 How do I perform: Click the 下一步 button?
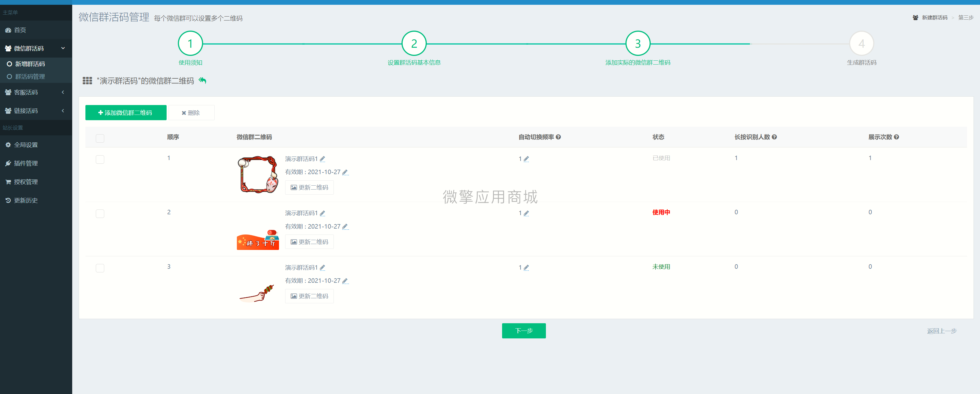click(524, 331)
